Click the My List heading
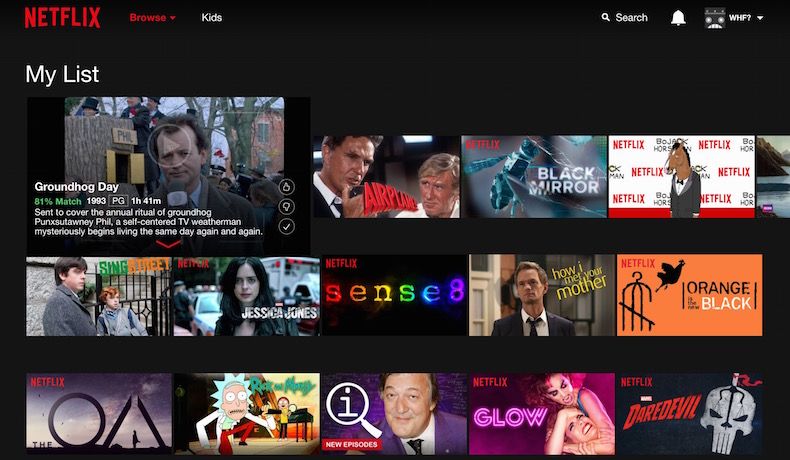This screenshot has height=460, width=790. (x=62, y=75)
